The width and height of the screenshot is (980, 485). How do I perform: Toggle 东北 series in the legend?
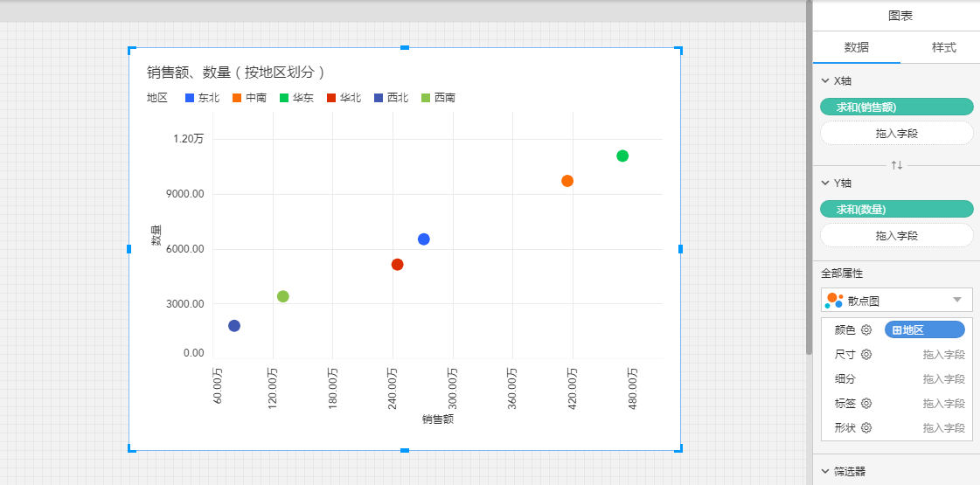point(203,98)
